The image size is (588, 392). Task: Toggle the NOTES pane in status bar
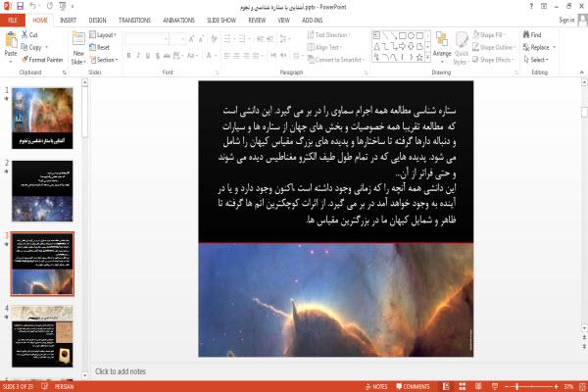pos(376,386)
